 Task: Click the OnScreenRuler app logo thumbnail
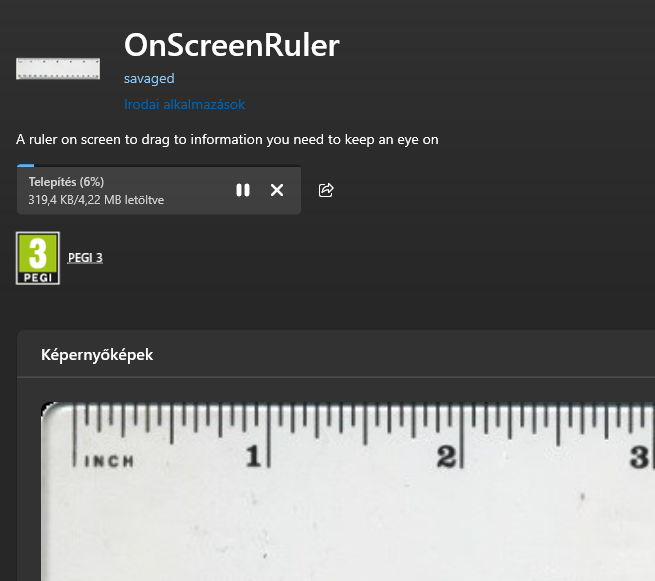click(58, 69)
